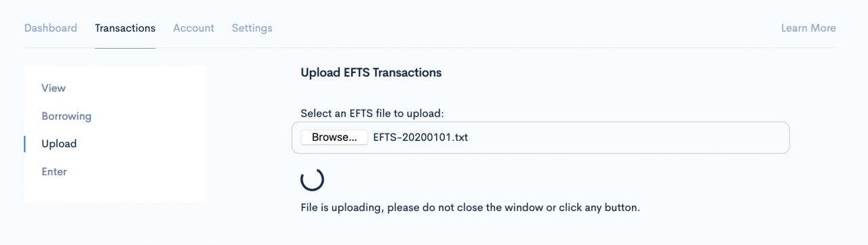868x245 pixels.
Task: Click the 'Select an EFTS file to upload' label
Action: click(x=372, y=113)
